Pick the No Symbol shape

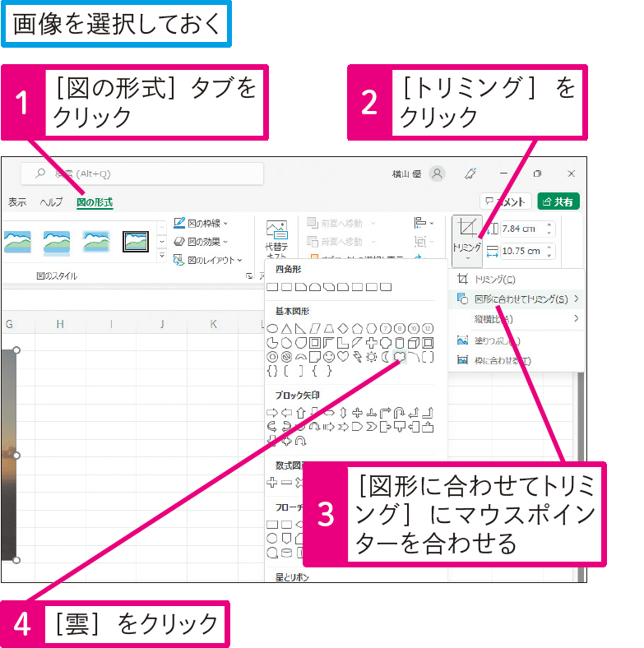[x=286, y=356]
